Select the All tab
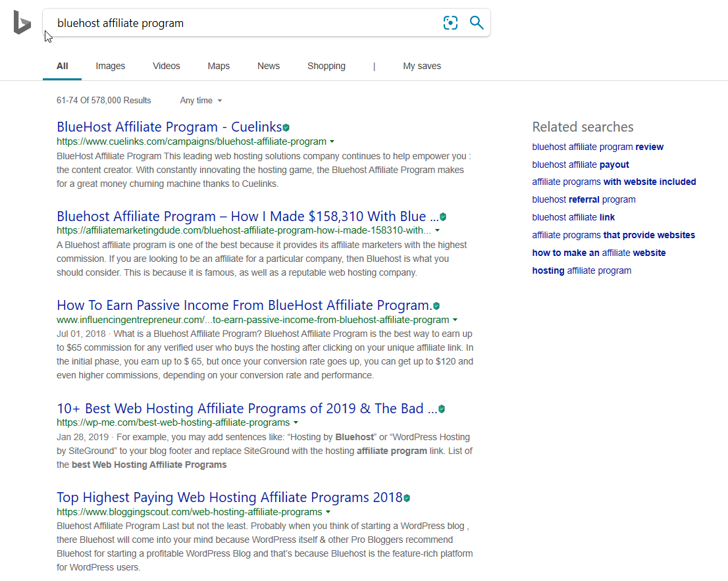 click(x=63, y=66)
